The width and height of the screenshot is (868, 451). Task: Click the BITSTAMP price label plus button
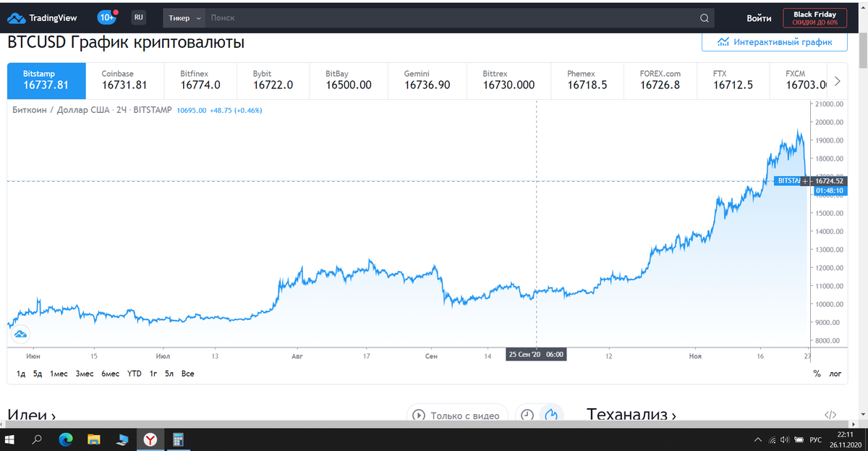point(804,181)
